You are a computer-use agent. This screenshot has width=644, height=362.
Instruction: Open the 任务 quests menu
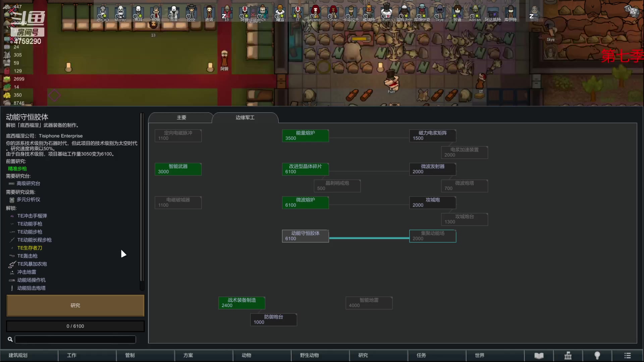point(437,355)
